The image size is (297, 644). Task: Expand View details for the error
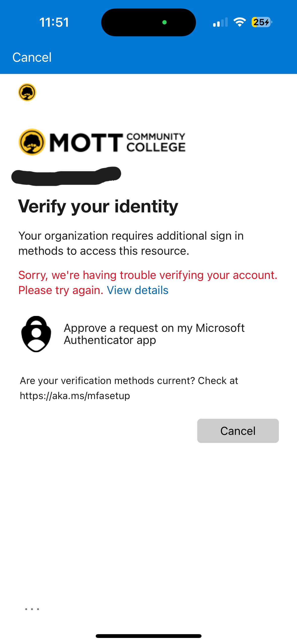pyautogui.click(x=138, y=291)
